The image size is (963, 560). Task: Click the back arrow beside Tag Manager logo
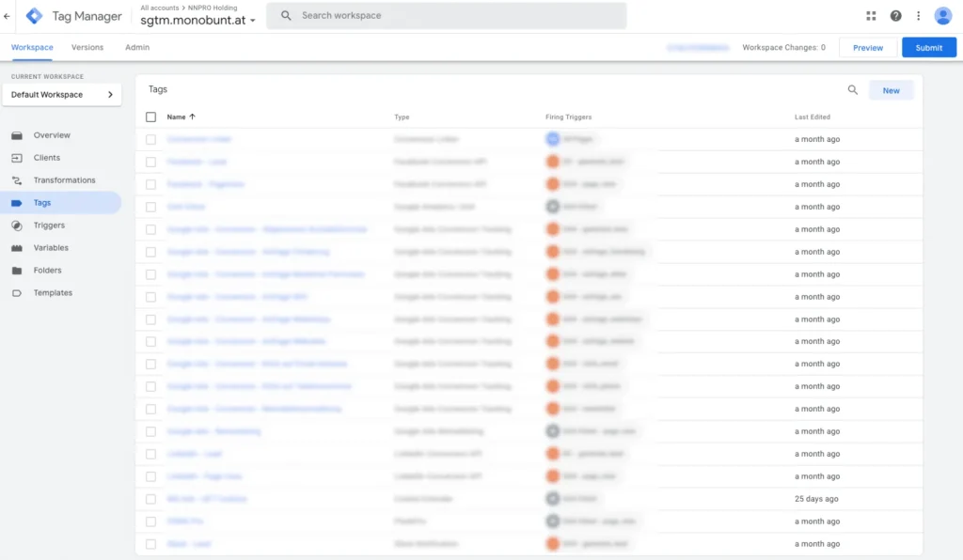pos(7,16)
